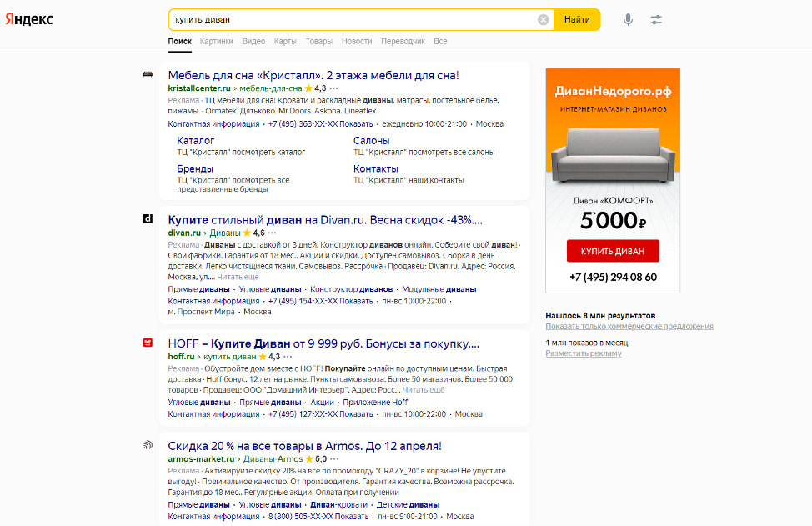The image size is (812, 526).
Task: Click the red HOFF favicon
Action: (148, 342)
